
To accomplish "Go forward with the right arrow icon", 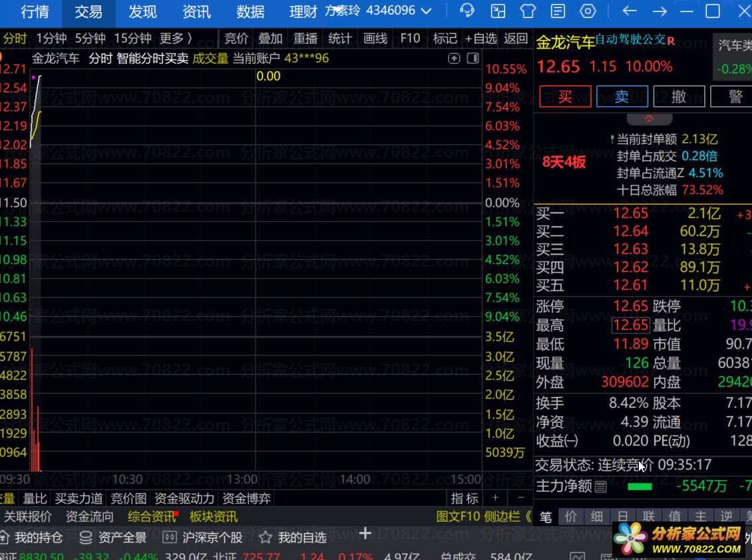I will (x=659, y=11).
